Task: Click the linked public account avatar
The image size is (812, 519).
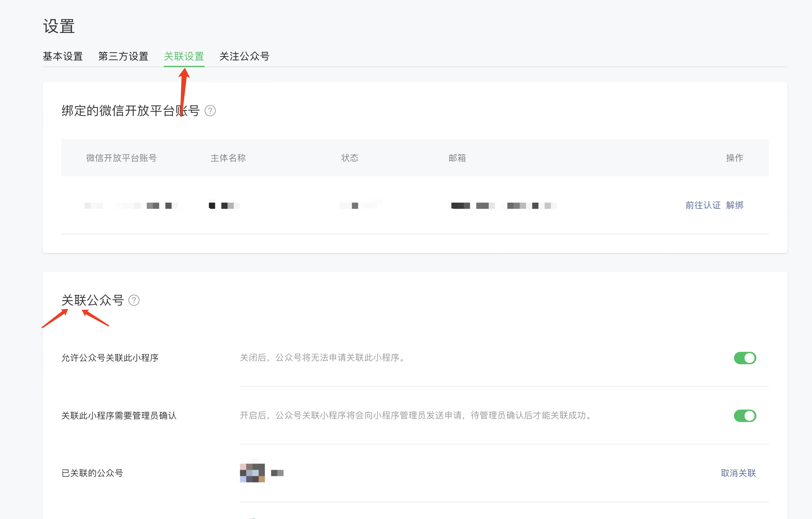Action: tap(252, 472)
